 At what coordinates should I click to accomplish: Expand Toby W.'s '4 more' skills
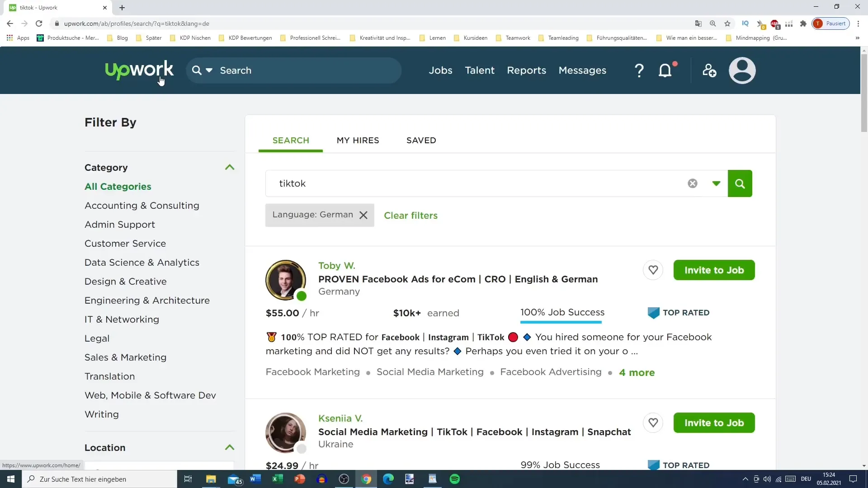pyautogui.click(x=637, y=372)
